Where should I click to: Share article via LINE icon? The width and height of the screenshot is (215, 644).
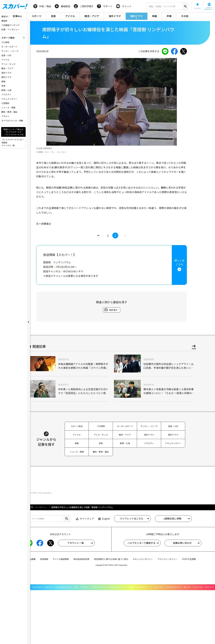tap(165, 51)
